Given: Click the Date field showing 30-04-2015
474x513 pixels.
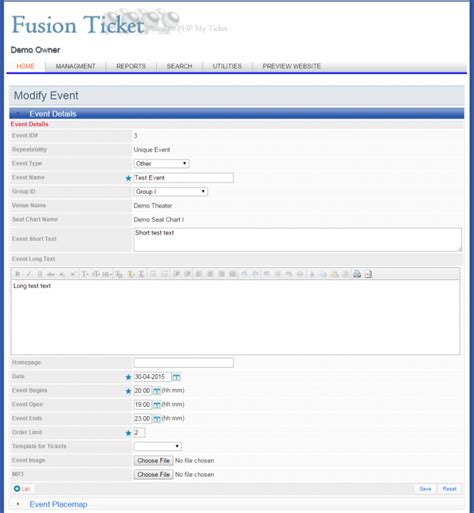Looking at the screenshot, I should pos(152,377).
